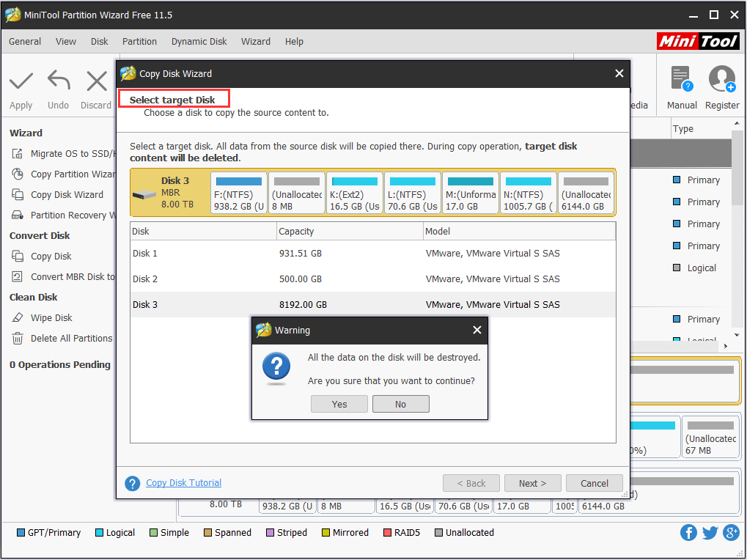This screenshot has height=560, width=747.
Task: Select the 6144.0 GB unallocated block in wizard
Action: click(586, 193)
